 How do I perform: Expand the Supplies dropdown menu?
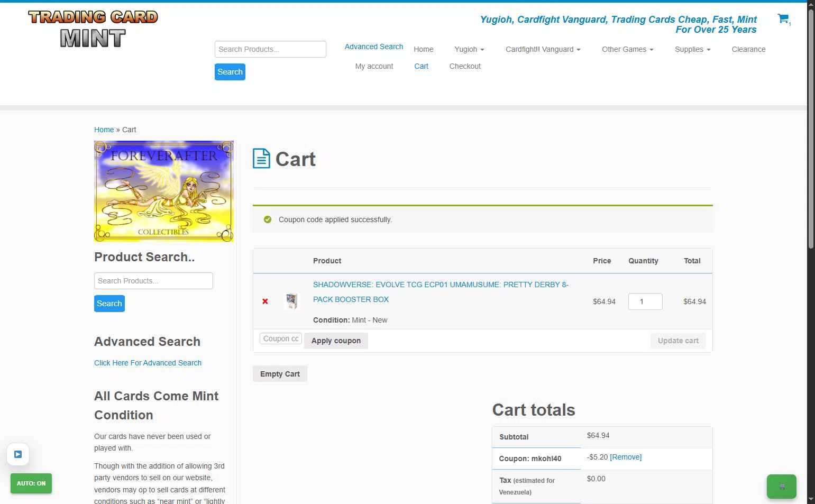[692, 49]
